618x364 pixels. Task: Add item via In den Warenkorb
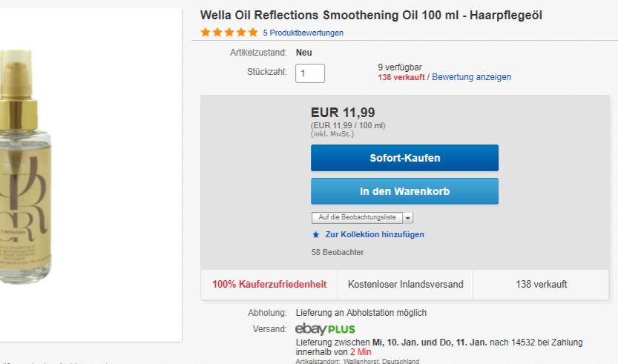point(404,191)
